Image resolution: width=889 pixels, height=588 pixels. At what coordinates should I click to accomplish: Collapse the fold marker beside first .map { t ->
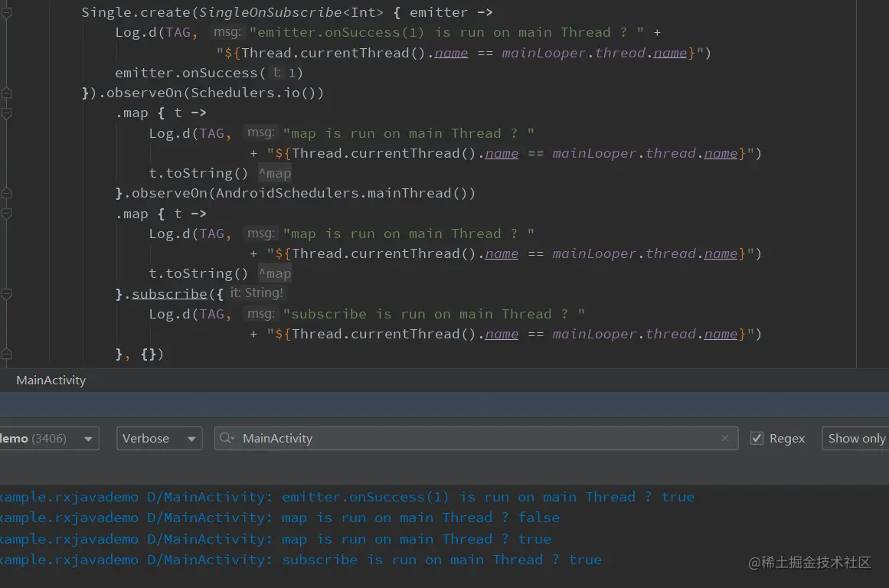pyautogui.click(x=6, y=113)
